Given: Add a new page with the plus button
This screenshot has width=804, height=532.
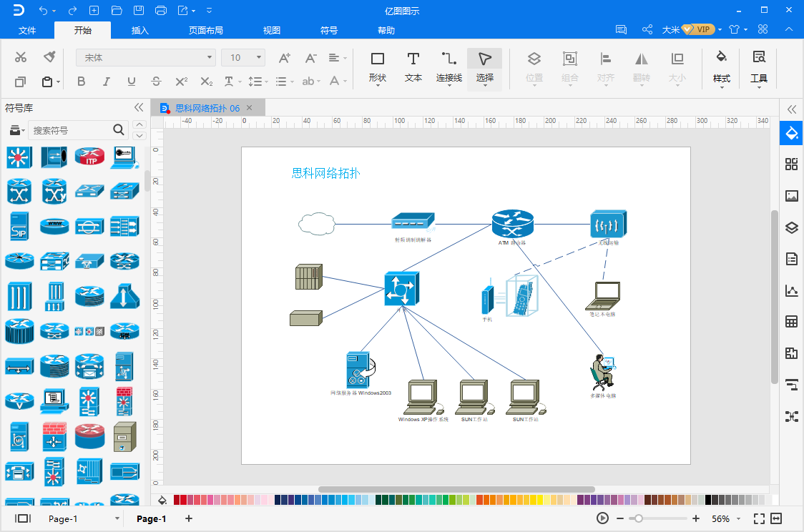Looking at the screenshot, I should pos(189,518).
